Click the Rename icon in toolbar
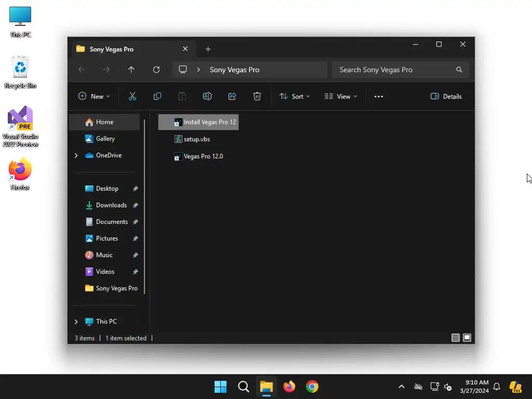 (207, 96)
